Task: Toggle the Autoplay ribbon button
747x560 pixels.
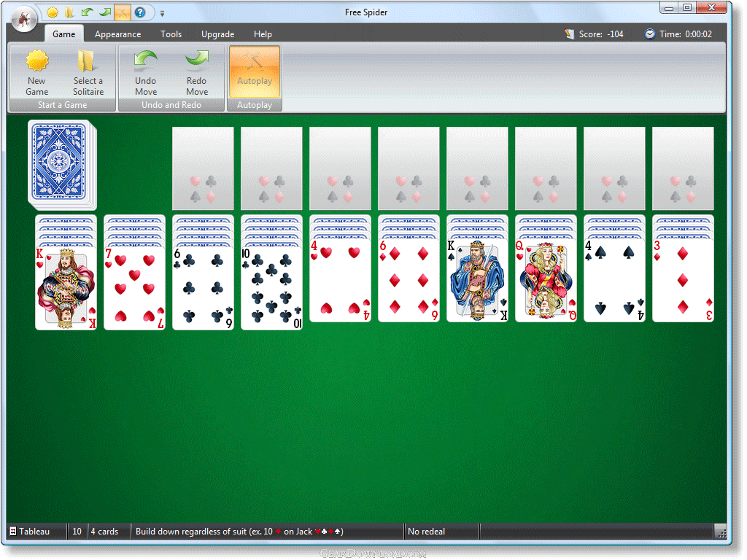Action: point(255,72)
